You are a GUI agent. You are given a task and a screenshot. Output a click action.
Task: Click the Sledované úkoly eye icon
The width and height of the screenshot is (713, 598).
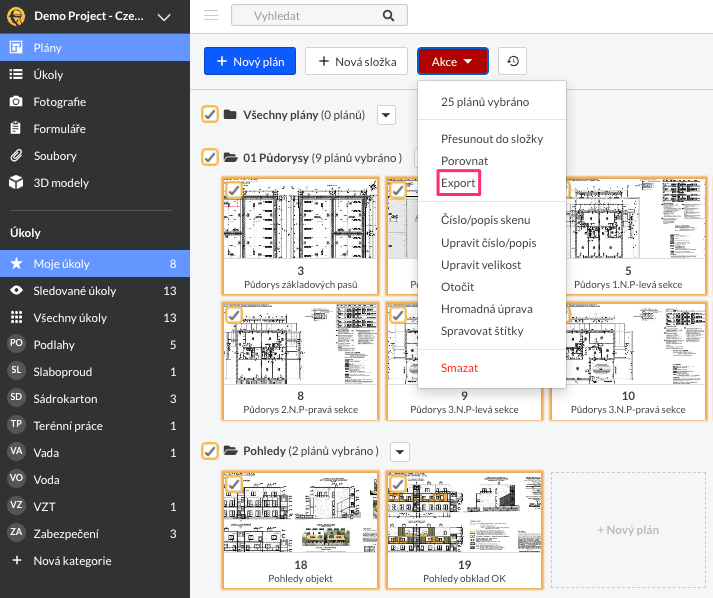16,290
